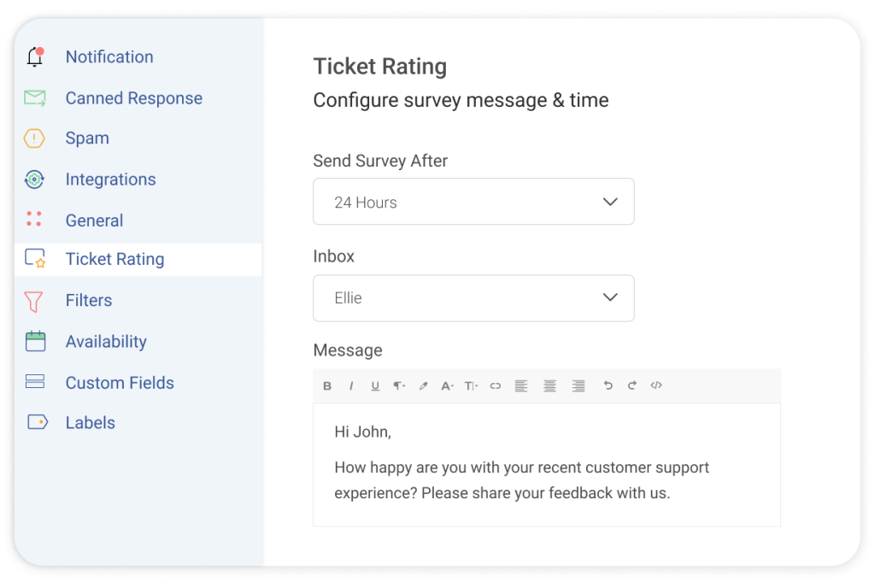This screenshot has width=875, height=588.
Task: Expand the Send Survey After dropdown
Action: 473,202
